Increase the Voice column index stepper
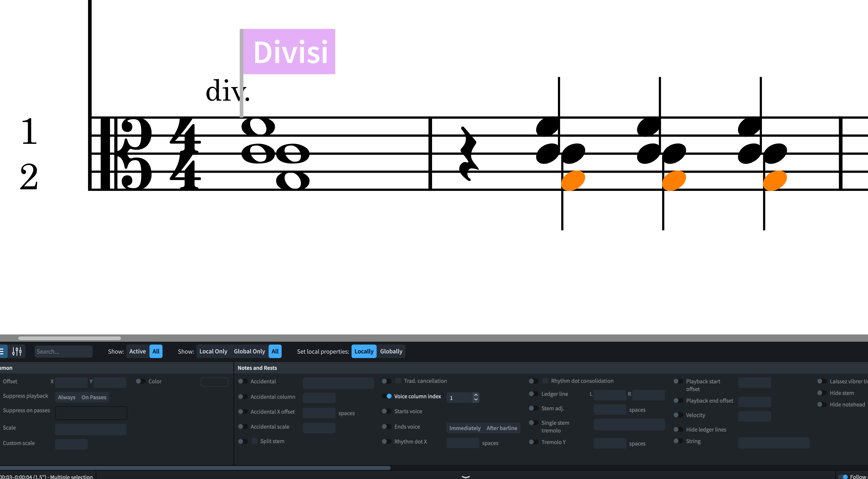 [476, 395]
